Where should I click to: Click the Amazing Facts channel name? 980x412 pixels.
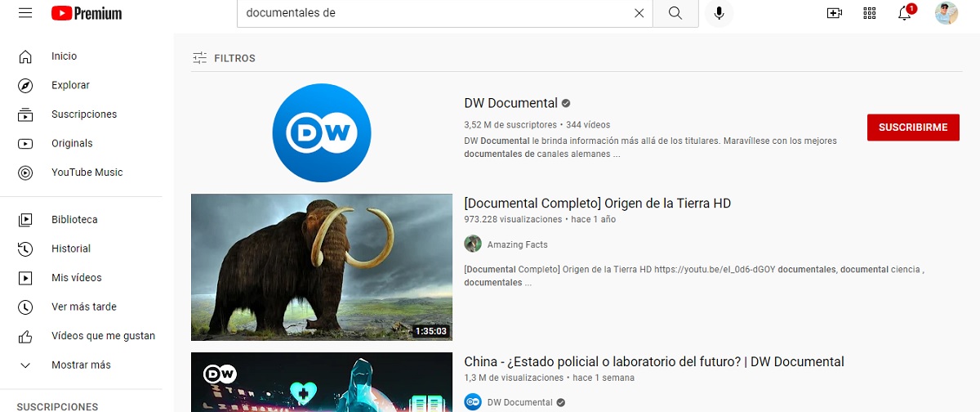coord(517,244)
